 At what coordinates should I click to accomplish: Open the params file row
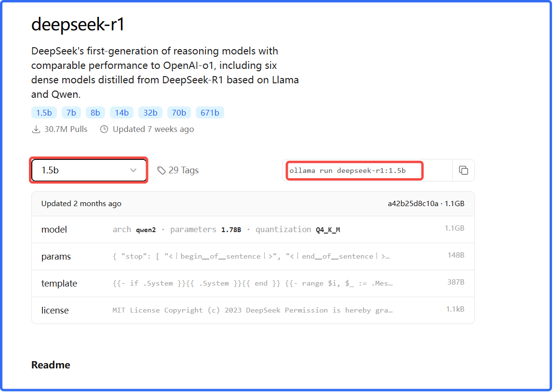pos(253,256)
